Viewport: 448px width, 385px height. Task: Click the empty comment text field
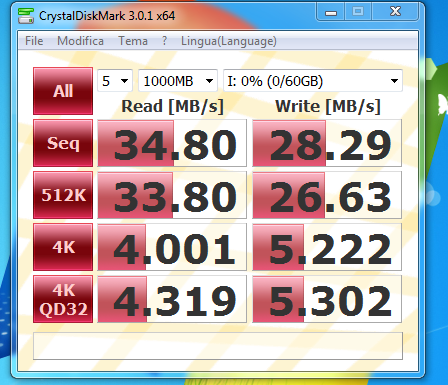(x=218, y=346)
